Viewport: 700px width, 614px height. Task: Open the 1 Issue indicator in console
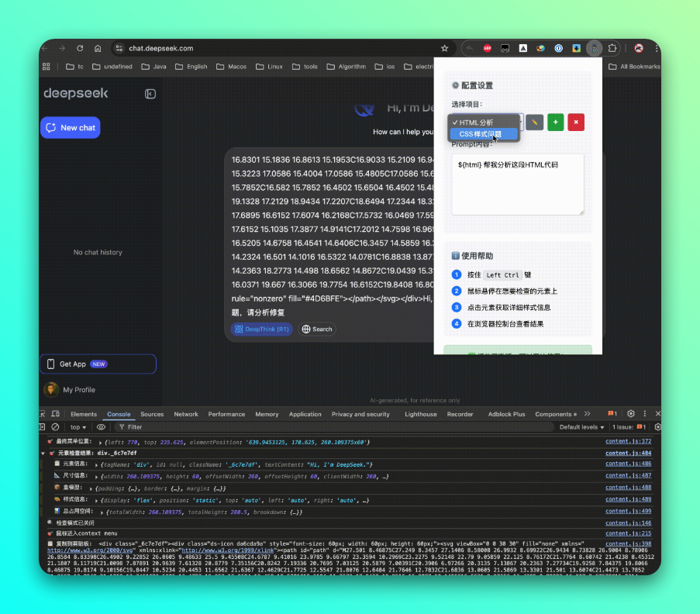(x=629, y=427)
